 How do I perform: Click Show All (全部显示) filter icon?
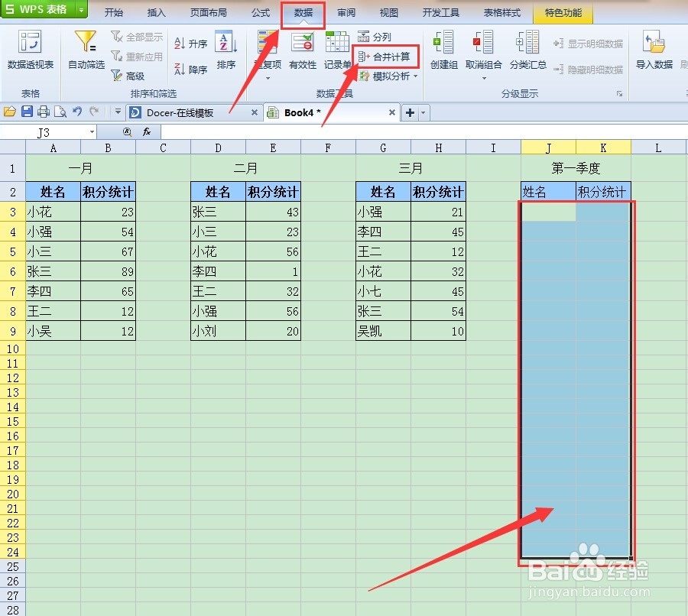click(x=117, y=37)
